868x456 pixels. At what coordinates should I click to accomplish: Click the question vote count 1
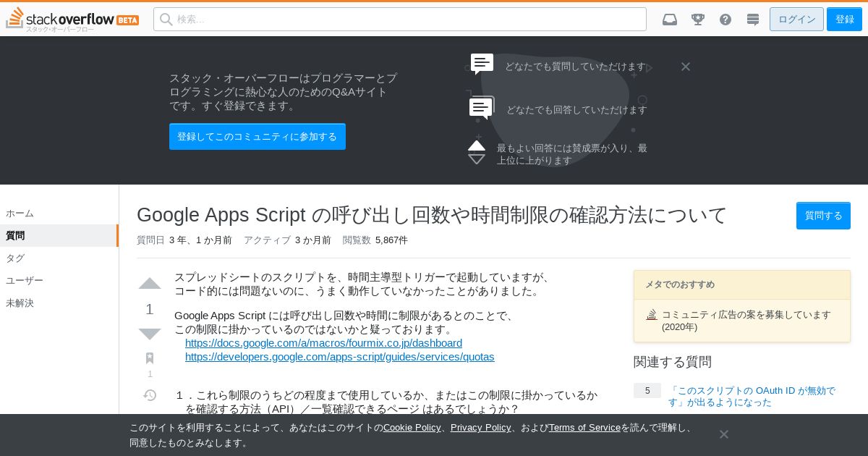(x=150, y=309)
